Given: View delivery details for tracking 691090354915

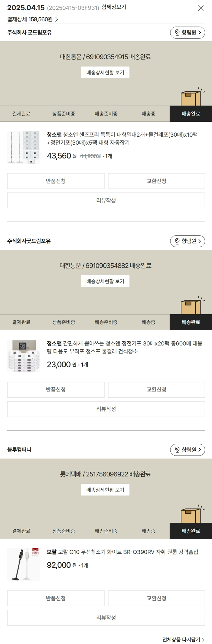Looking at the screenshot, I should pyautogui.click(x=105, y=72).
